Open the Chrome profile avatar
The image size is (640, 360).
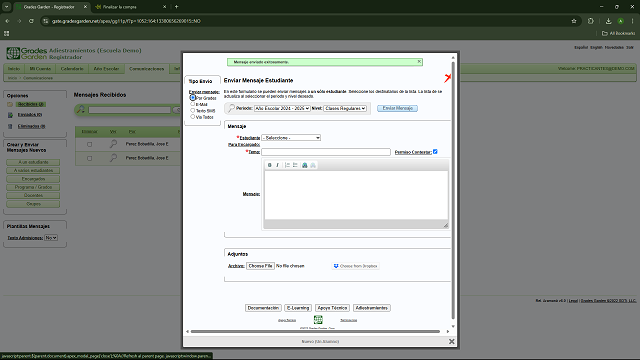coord(620,21)
